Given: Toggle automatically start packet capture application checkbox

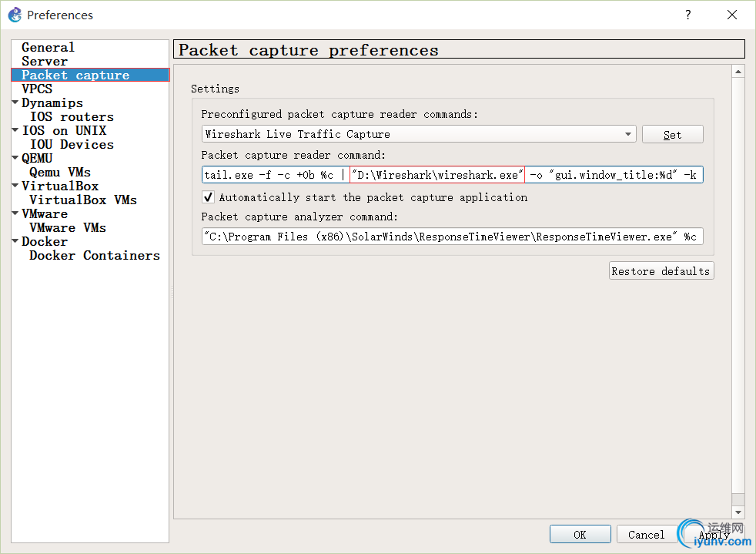Looking at the screenshot, I should click(x=208, y=197).
